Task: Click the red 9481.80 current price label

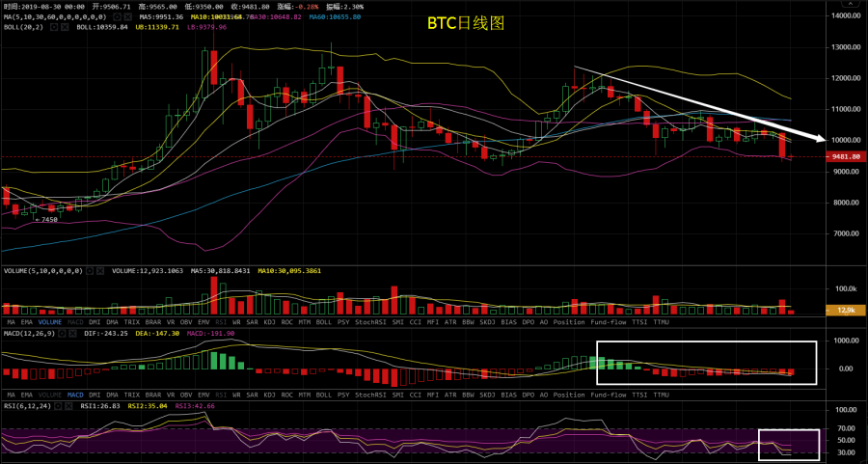Action: [845, 156]
